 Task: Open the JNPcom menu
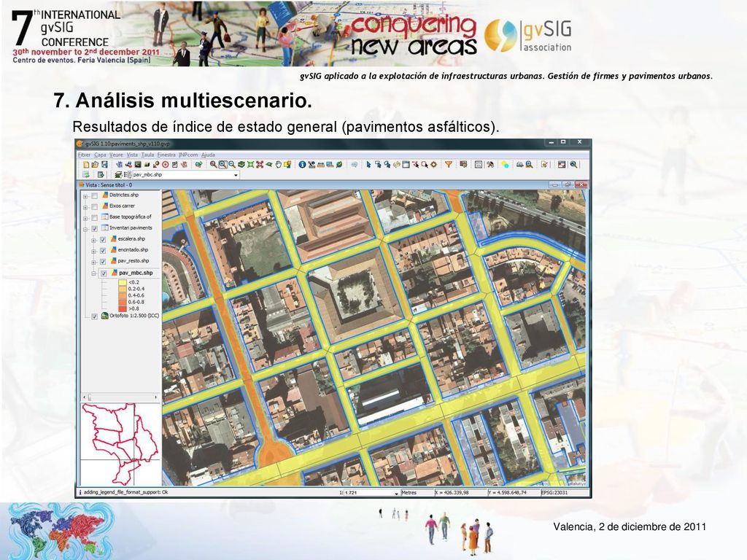tap(188, 155)
